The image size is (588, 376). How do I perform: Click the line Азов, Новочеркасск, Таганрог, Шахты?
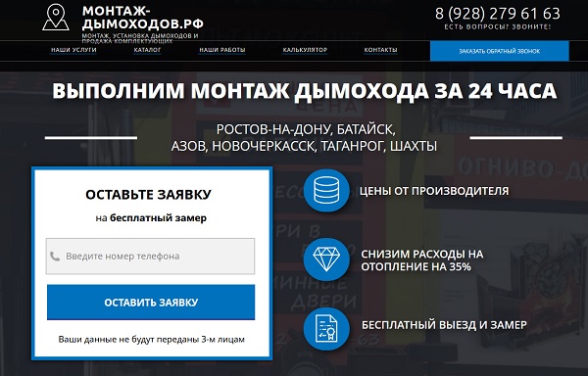point(304,146)
